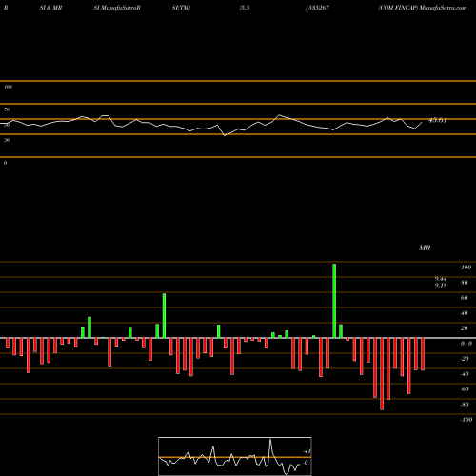Click the mini overview chart thumbnail

coord(235,456)
